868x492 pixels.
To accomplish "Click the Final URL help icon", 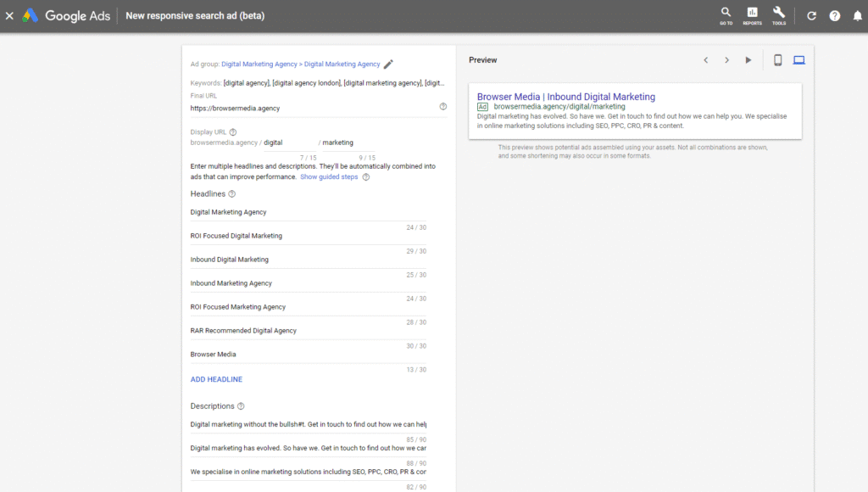I will (442, 106).
